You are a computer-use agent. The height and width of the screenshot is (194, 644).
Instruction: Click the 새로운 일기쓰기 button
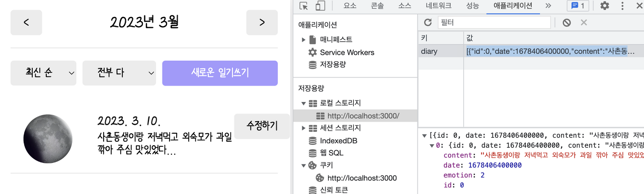pos(220,73)
